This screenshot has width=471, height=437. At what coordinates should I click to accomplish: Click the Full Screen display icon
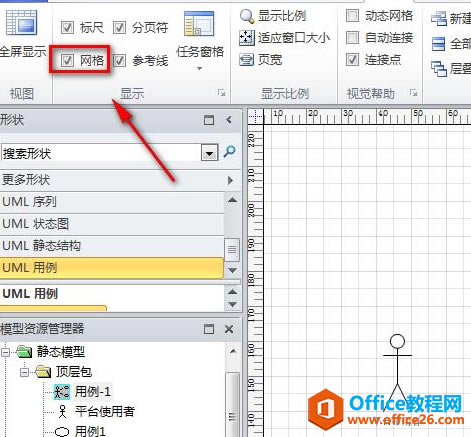tap(22, 23)
